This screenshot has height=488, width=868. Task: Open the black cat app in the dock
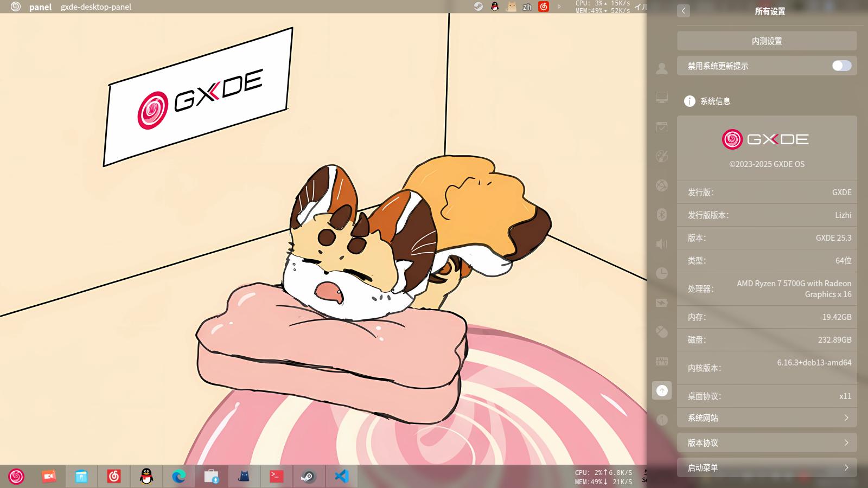[244, 476]
